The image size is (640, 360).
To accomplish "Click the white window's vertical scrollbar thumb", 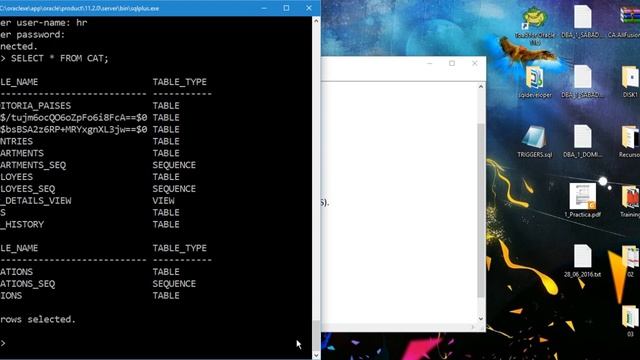I will [481, 210].
